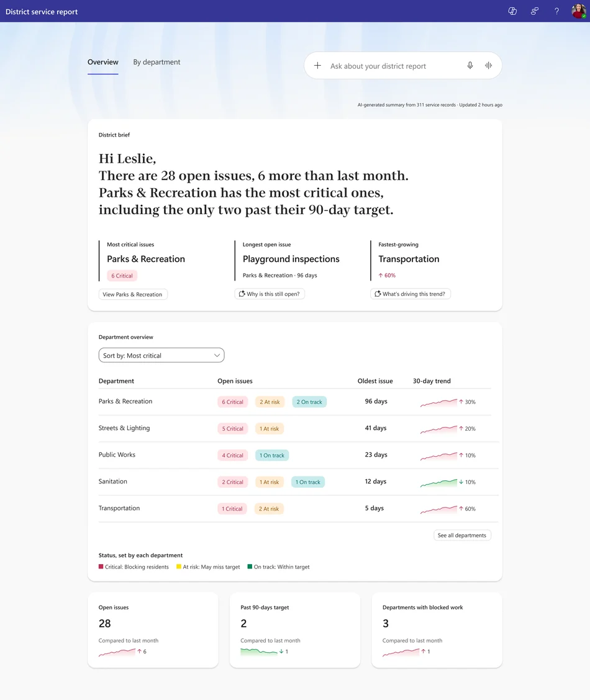Click the Open issues card value 28
This screenshot has height=700, width=590.
click(x=104, y=623)
